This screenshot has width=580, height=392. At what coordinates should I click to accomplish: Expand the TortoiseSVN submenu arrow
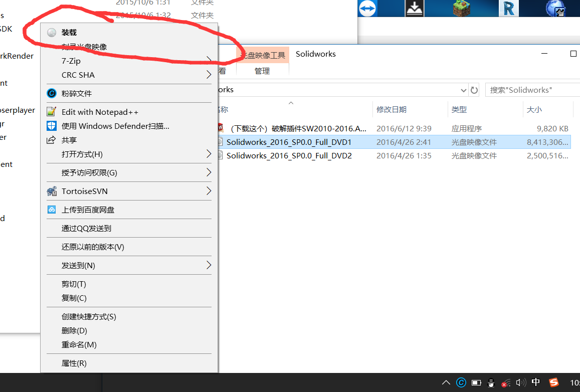point(209,191)
